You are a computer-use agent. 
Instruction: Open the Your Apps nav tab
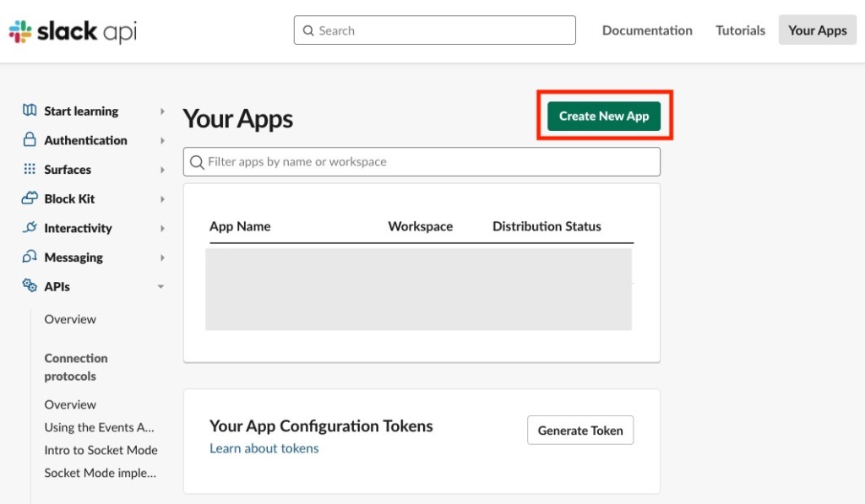pos(818,30)
